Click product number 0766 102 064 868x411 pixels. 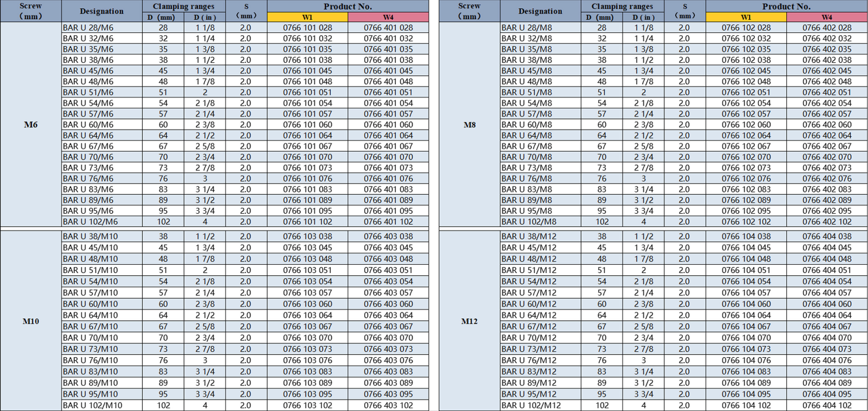746,136
